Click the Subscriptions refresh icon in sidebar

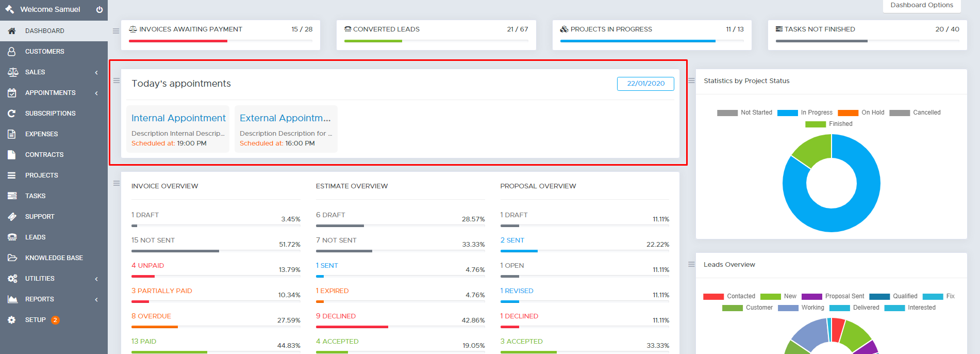[x=11, y=114]
